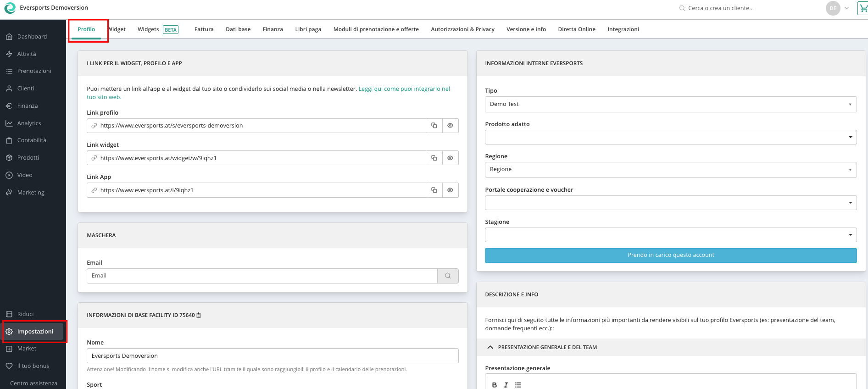Open the Dati base tab

coord(238,29)
